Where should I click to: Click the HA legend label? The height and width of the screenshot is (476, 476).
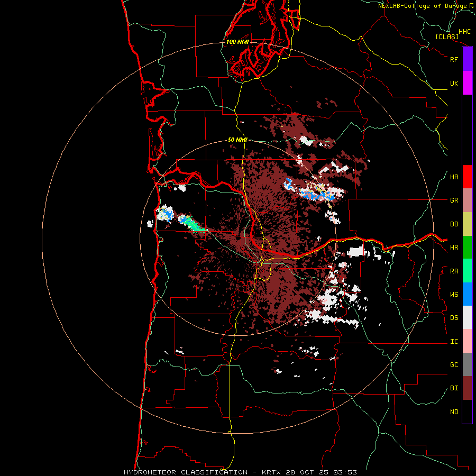(x=454, y=177)
